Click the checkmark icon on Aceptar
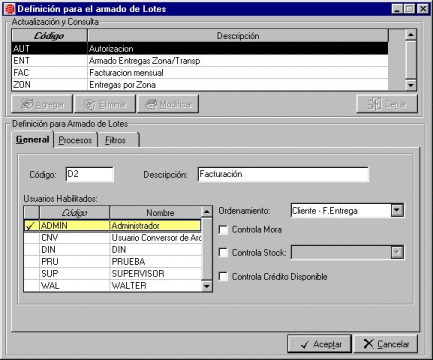This screenshot has height=360, width=433. pos(304,344)
